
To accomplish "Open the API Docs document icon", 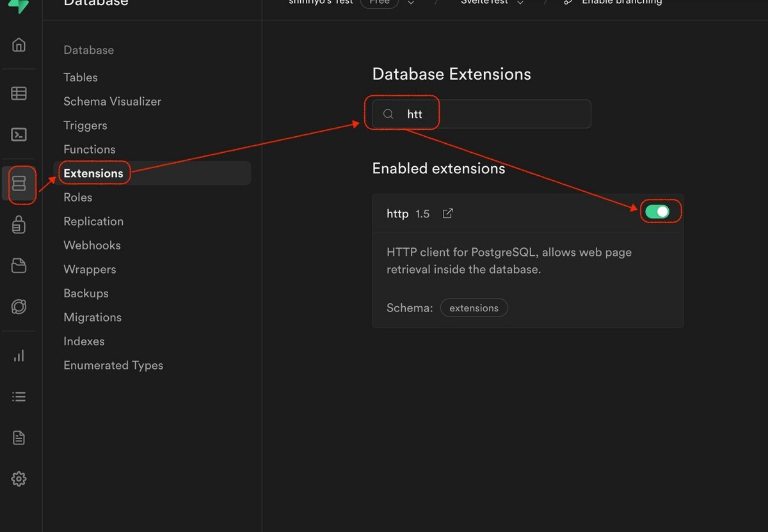I will [19, 438].
